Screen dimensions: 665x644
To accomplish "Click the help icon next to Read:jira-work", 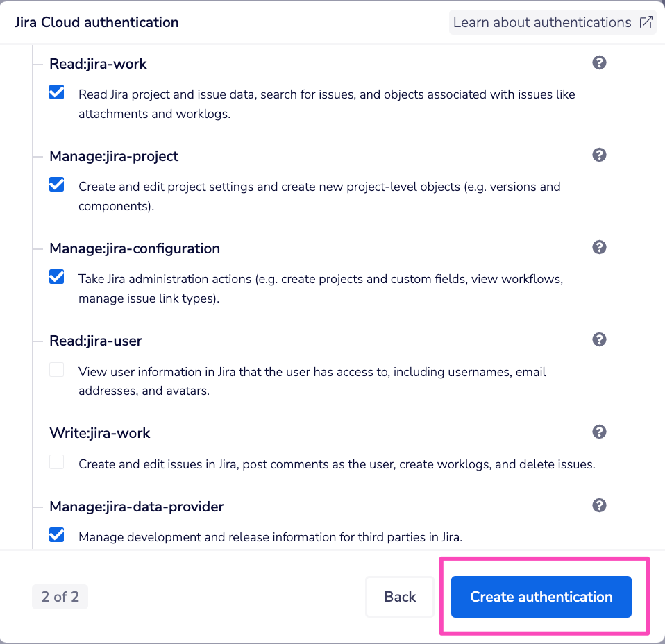I will tap(599, 62).
